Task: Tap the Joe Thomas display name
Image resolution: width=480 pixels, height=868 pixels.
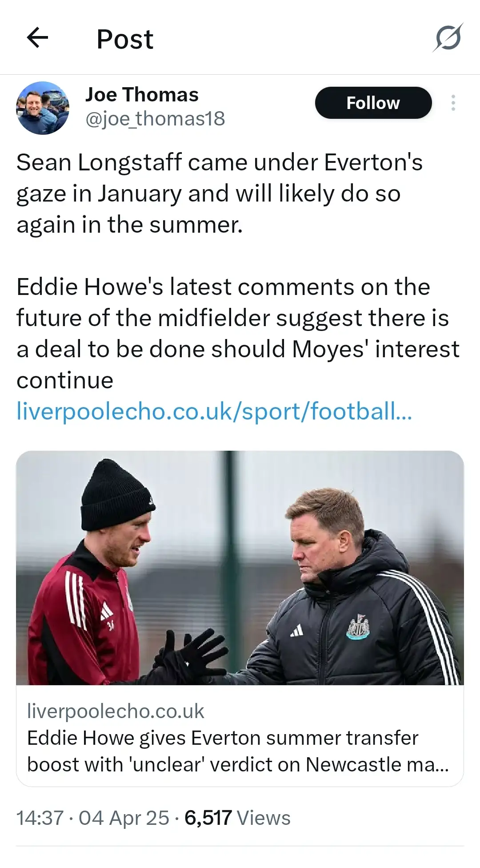Action: click(142, 95)
